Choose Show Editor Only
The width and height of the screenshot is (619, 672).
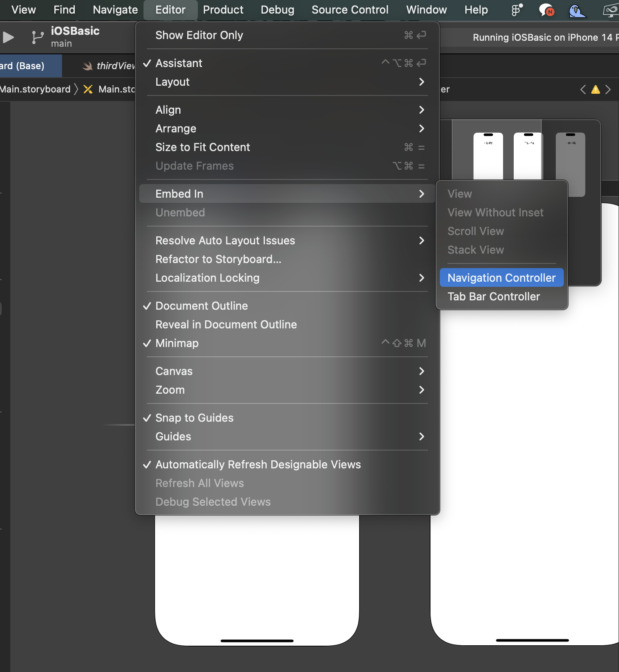[287, 35]
